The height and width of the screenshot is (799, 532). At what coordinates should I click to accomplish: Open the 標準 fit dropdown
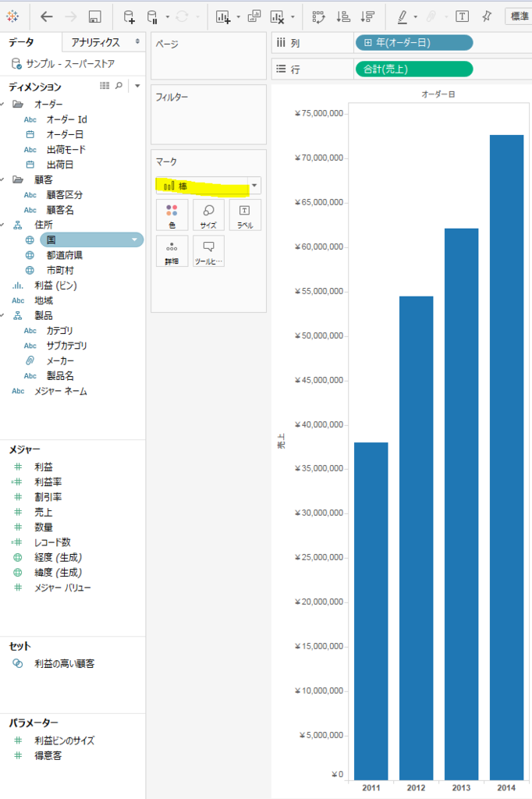tap(519, 16)
